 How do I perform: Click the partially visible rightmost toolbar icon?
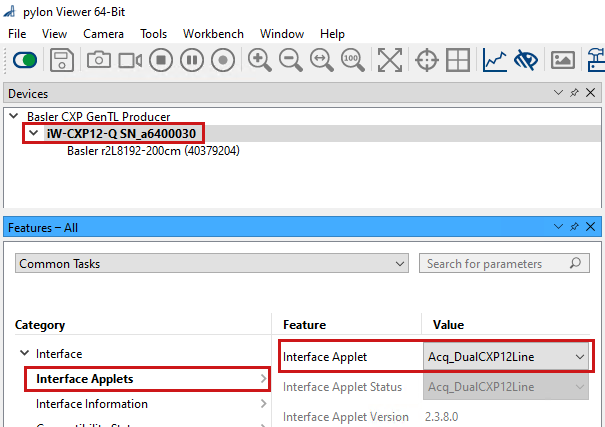coord(596,60)
